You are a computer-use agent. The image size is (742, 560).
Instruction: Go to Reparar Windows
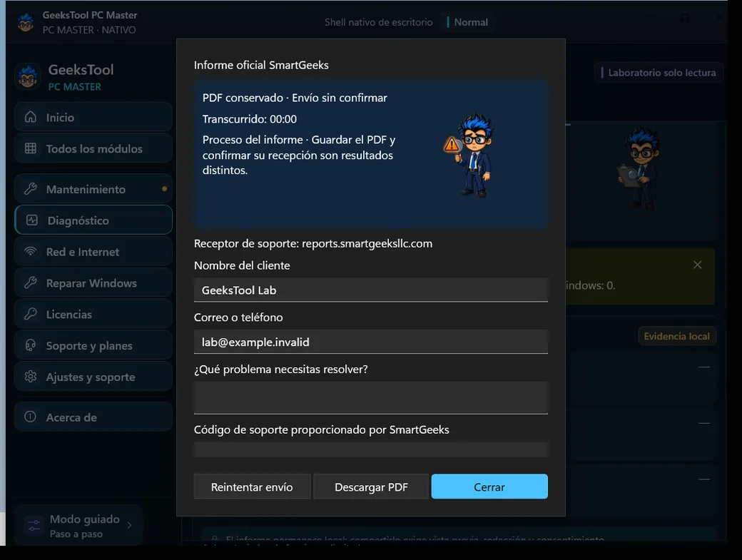click(93, 282)
